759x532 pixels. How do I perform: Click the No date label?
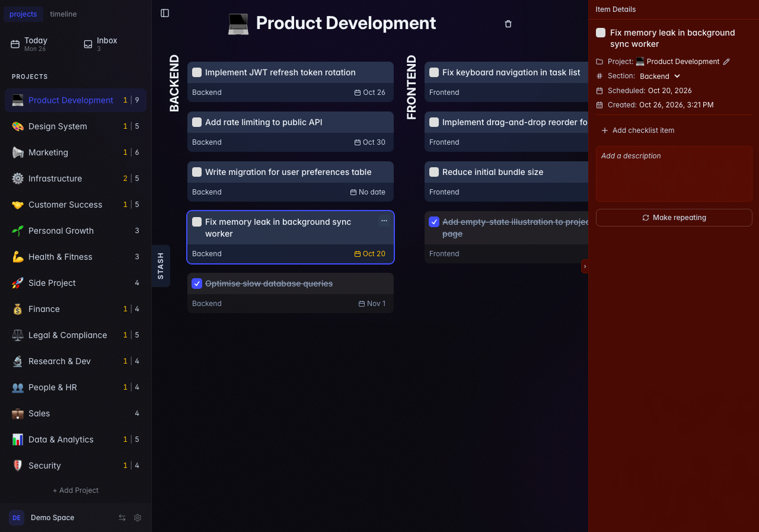click(x=368, y=192)
